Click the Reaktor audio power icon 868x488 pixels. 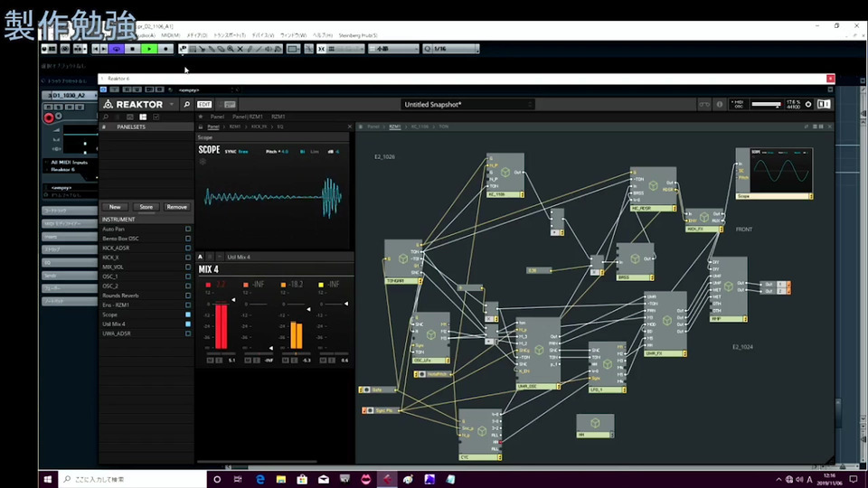807,104
